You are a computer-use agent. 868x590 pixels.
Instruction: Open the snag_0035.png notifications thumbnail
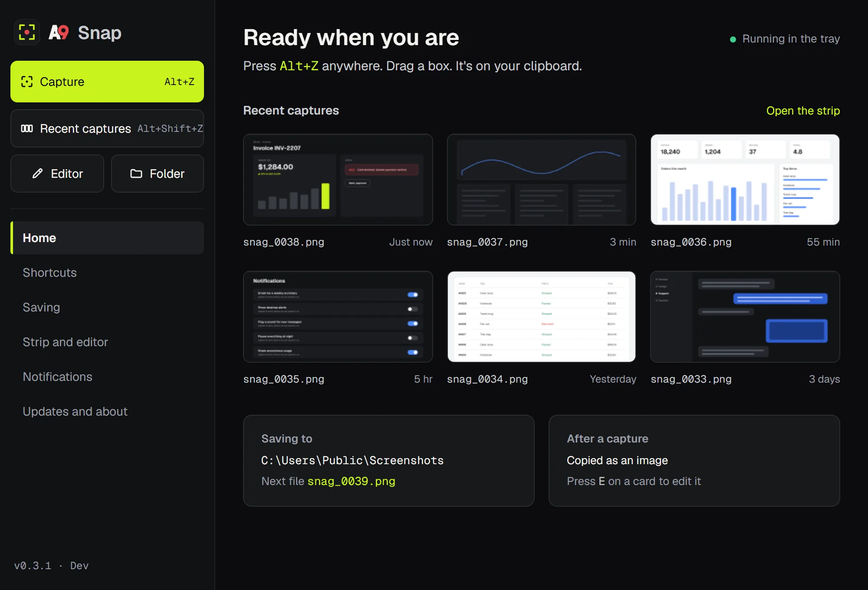(338, 317)
